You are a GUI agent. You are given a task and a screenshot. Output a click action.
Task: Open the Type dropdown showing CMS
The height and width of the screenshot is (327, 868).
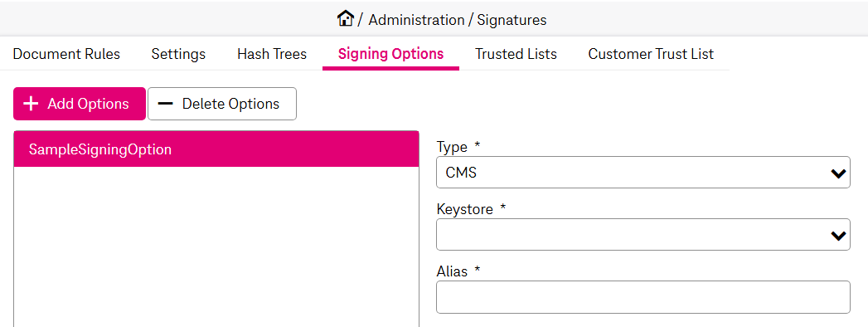pyautogui.click(x=643, y=173)
